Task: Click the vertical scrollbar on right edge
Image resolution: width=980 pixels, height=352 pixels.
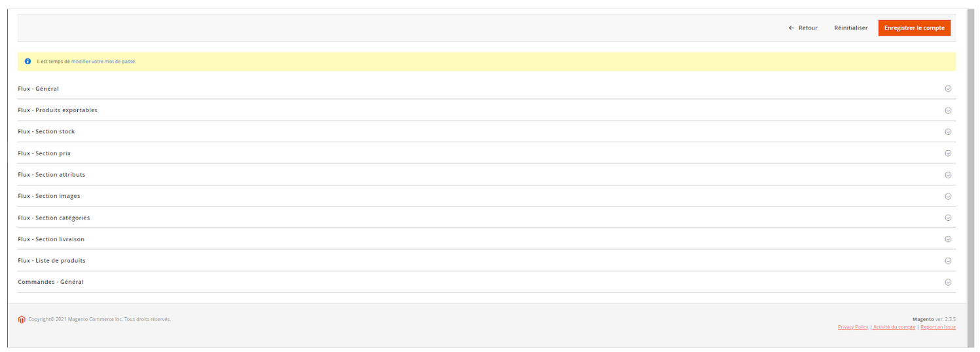Action: (x=971, y=177)
